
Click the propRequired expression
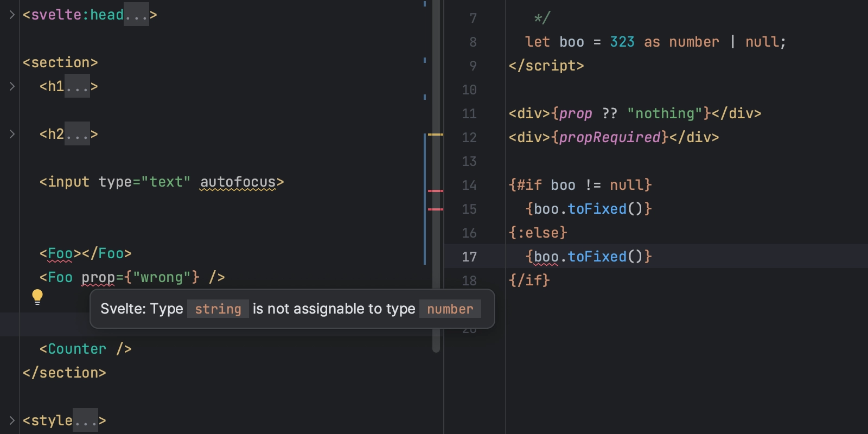coord(610,137)
